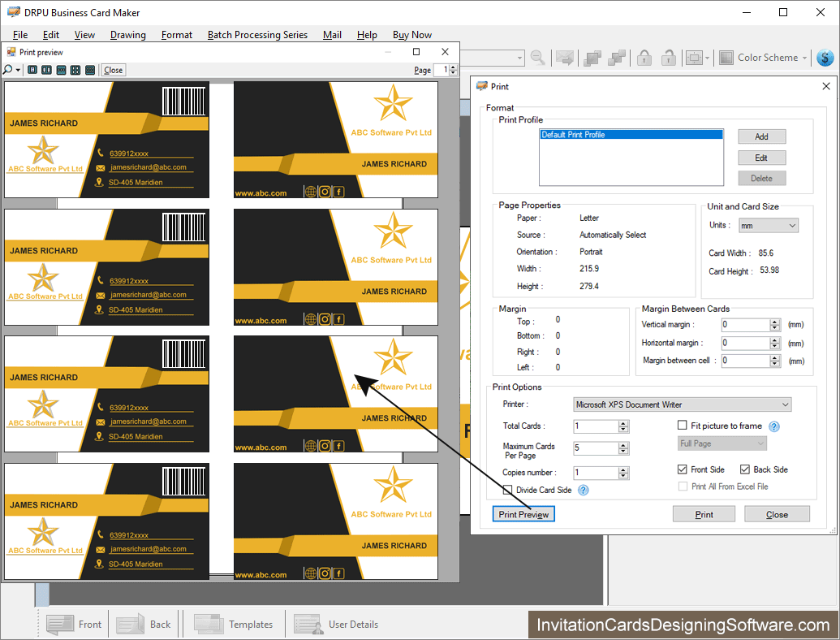
Task: Open the Front card side
Action: pos(74,625)
